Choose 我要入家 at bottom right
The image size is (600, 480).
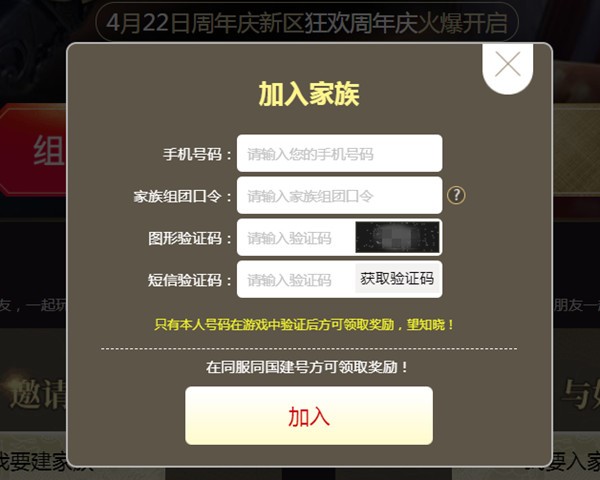coord(576,461)
